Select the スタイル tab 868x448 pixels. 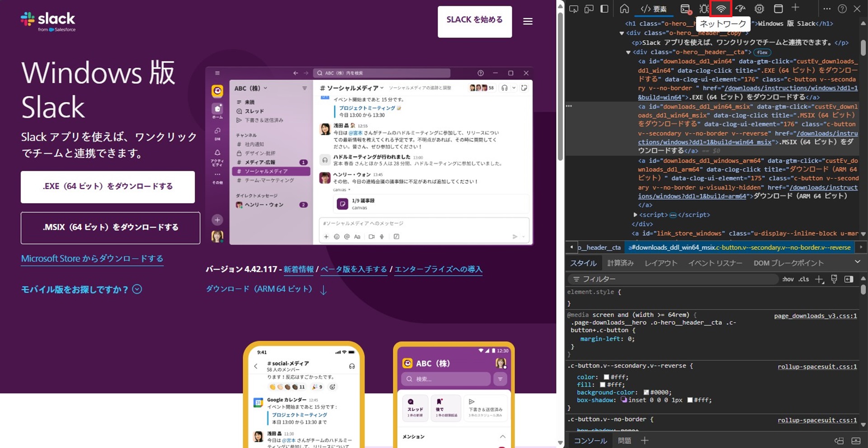583,263
